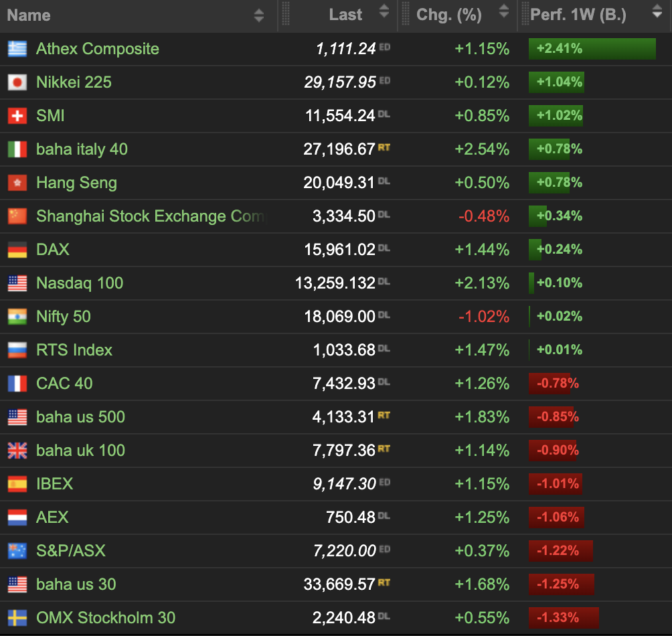Open the Athex Composite index
The width and height of the screenshot is (672, 636).
click(98, 49)
